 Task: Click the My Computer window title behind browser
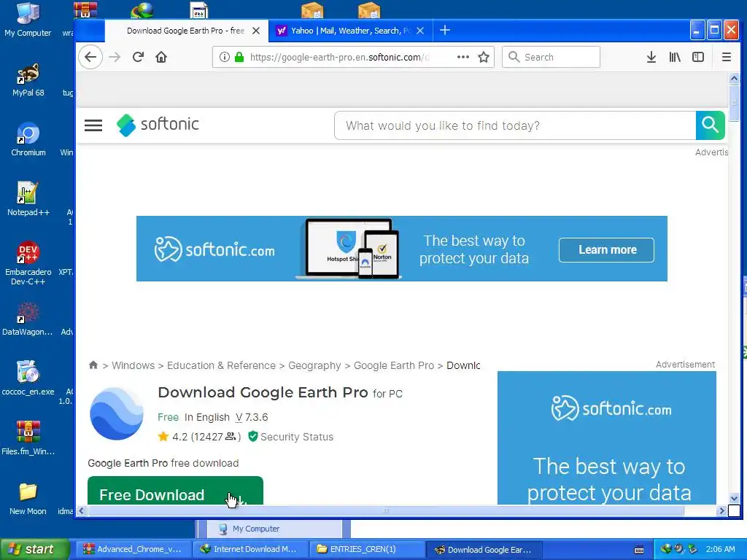coord(256,529)
